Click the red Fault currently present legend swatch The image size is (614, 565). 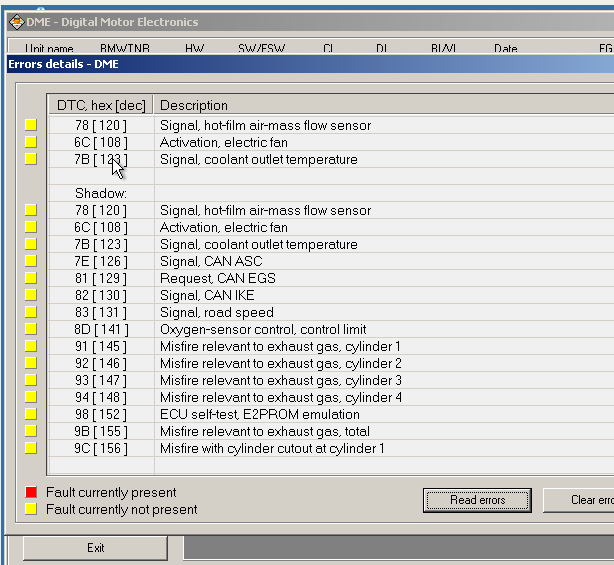tap(31, 492)
